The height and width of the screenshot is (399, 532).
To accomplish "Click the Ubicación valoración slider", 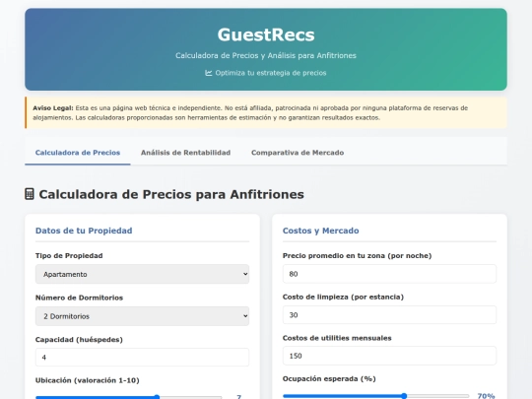I will click(129, 397).
